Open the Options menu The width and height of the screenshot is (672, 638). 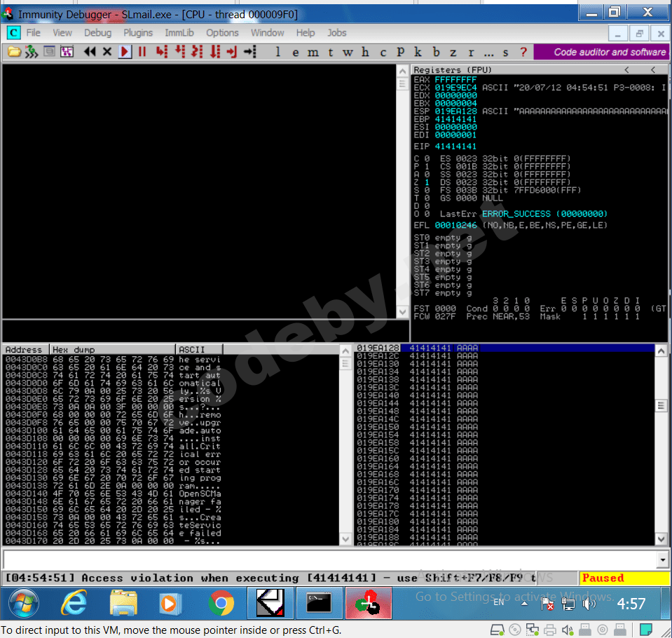point(222,32)
